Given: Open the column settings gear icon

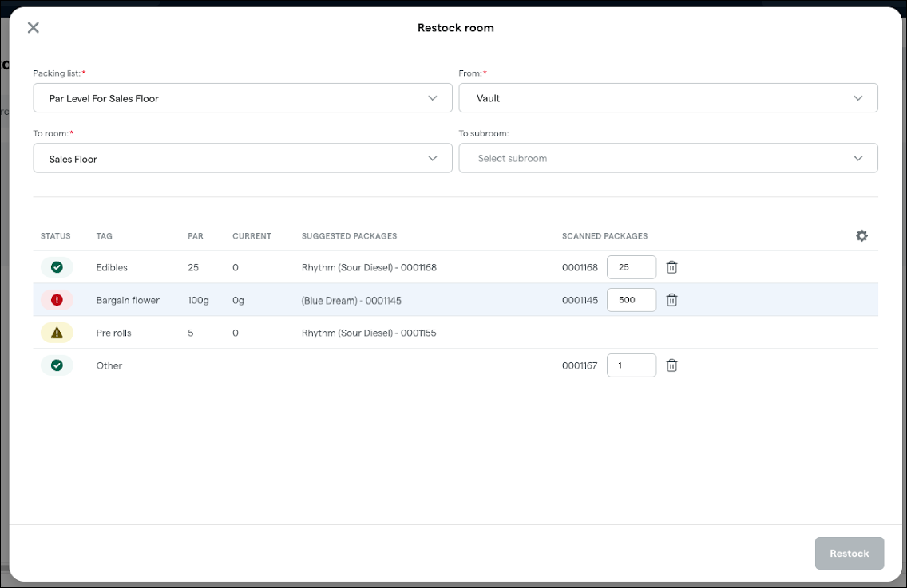Looking at the screenshot, I should pyautogui.click(x=861, y=235).
